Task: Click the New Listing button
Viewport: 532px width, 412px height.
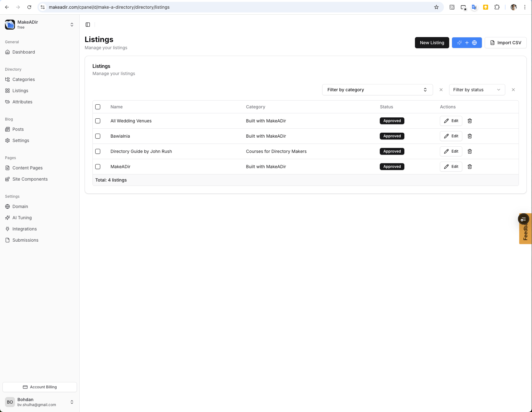Action: pyautogui.click(x=432, y=43)
